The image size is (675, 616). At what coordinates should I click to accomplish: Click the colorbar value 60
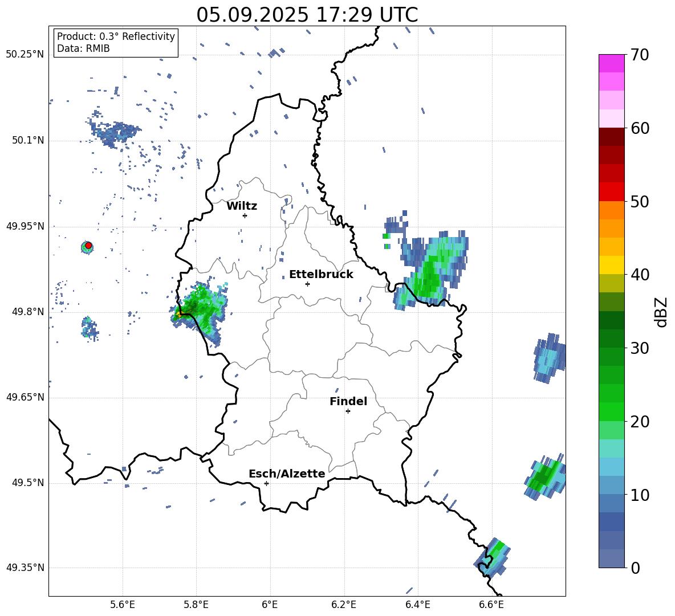coord(640,128)
